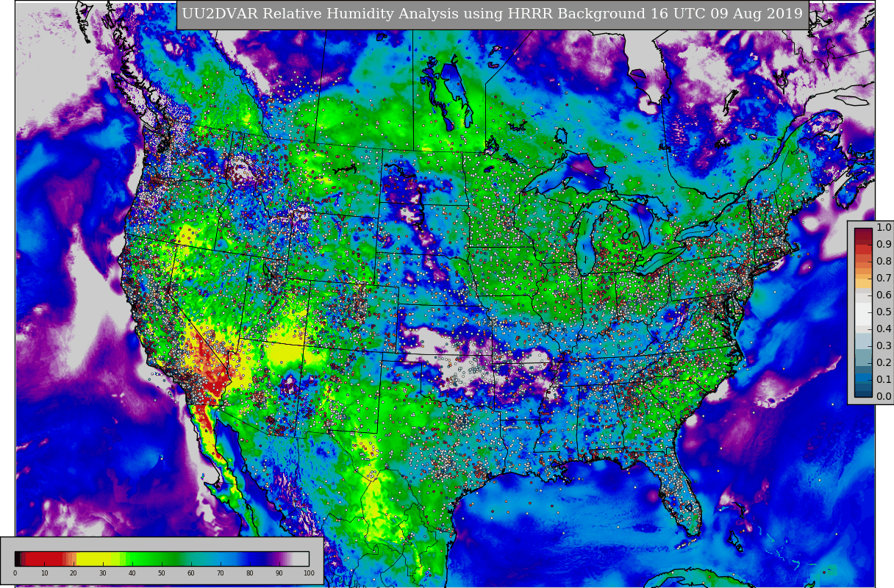
Task: Click the '0.1' label on right colorbar
Action: (884, 380)
